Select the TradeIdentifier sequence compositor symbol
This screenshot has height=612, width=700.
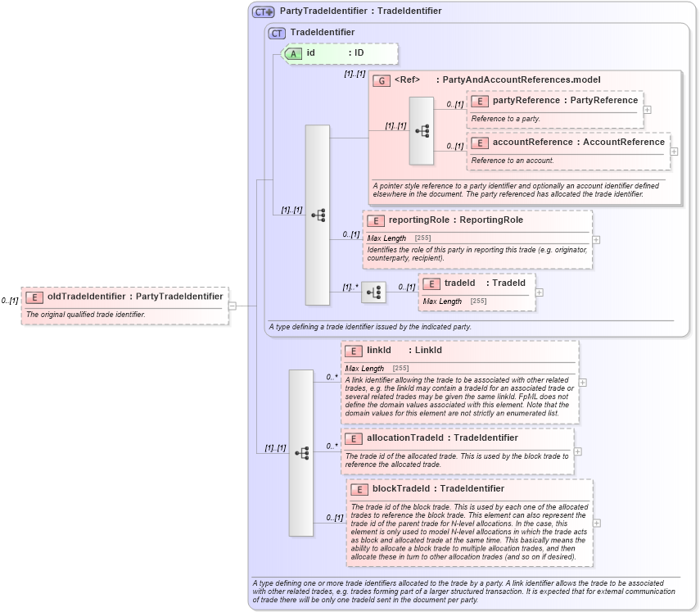point(318,215)
